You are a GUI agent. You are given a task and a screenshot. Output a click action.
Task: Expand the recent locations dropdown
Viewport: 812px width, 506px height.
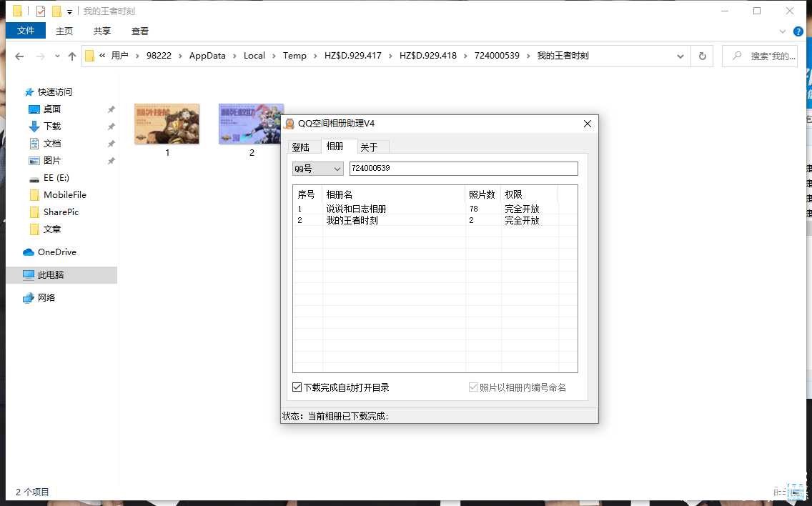[x=57, y=56]
